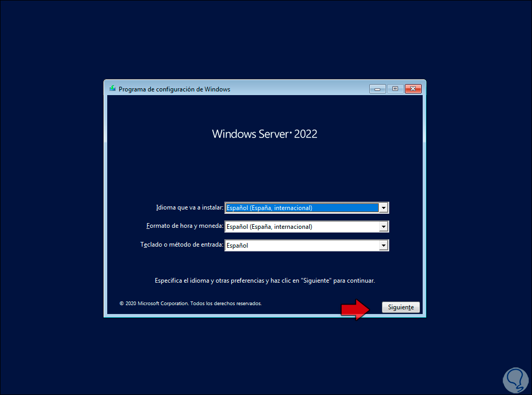Image resolution: width=532 pixels, height=395 pixels.
Task: Open the 'Teclado o método de entrada' dropdown arrow
Action: click(383, 245)
